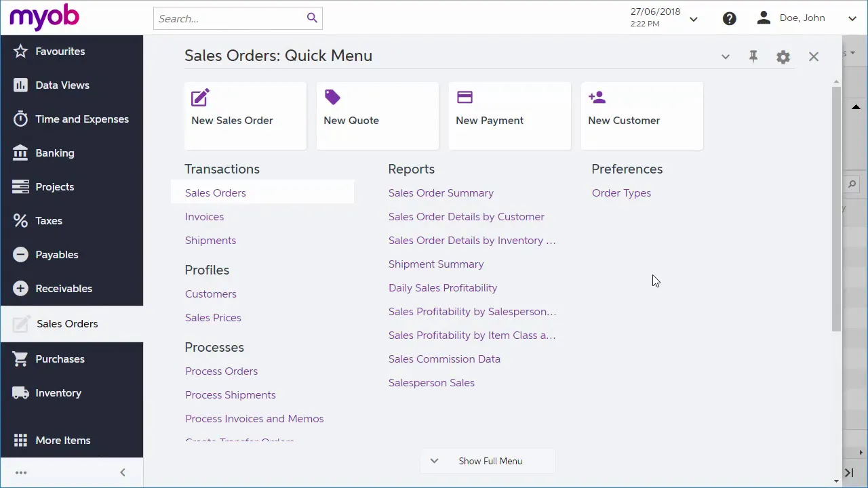This screenshot has height=488, width=868.
Task: Open the Salesperson Sales report
Action: pos(431,383)
